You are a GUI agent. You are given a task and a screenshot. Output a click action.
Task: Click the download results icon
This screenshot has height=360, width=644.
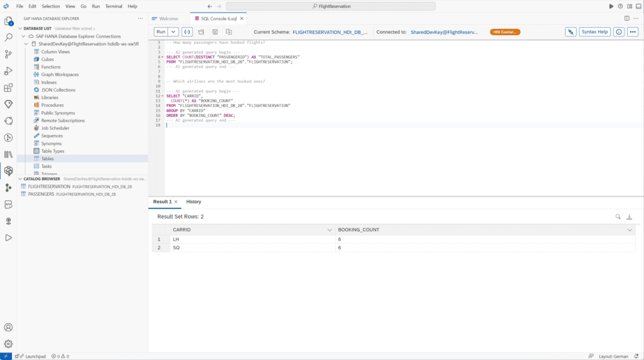[x=629, y=217]
